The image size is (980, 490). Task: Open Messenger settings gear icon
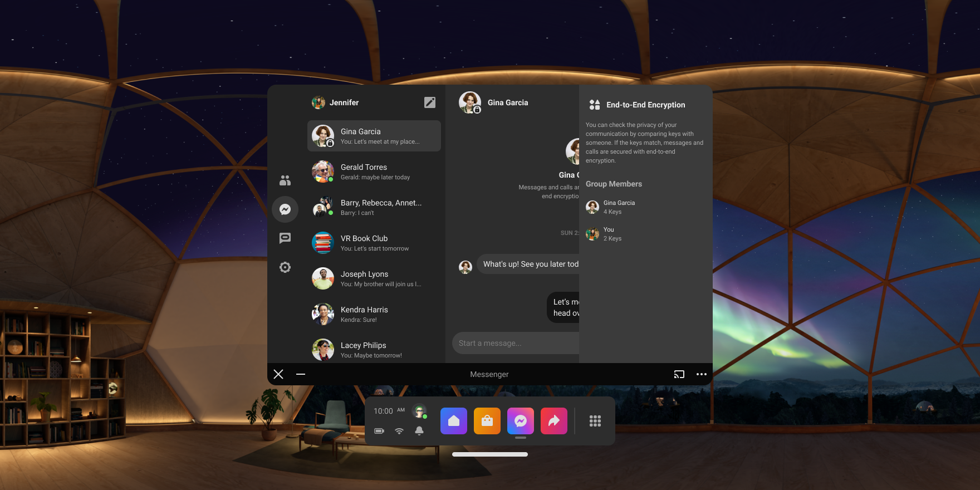tap(285, 267)
